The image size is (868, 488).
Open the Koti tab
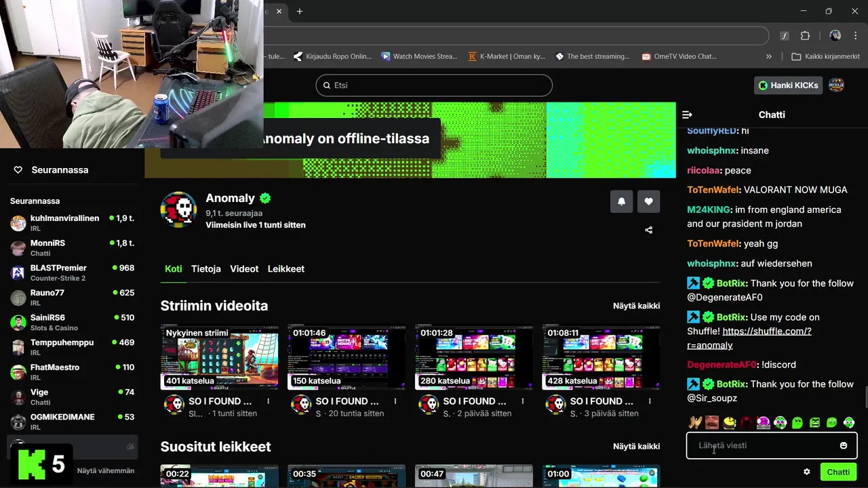(x=174, y=269)
